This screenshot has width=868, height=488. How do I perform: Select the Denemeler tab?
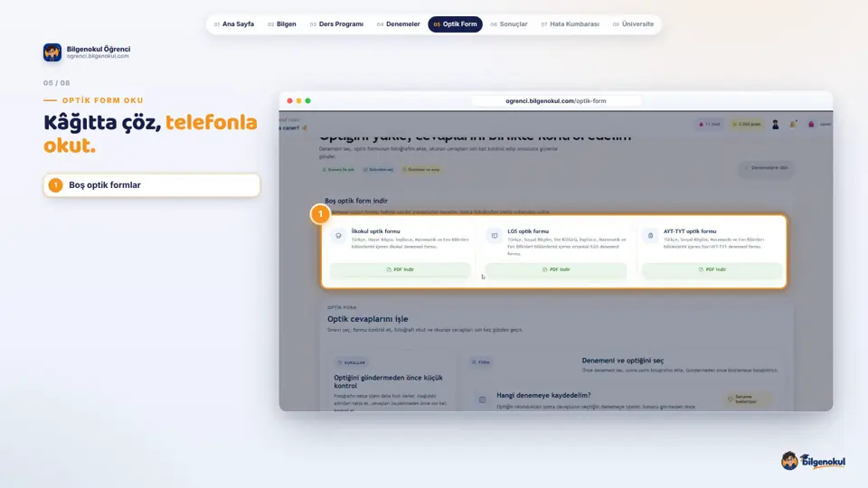[399, 24]
